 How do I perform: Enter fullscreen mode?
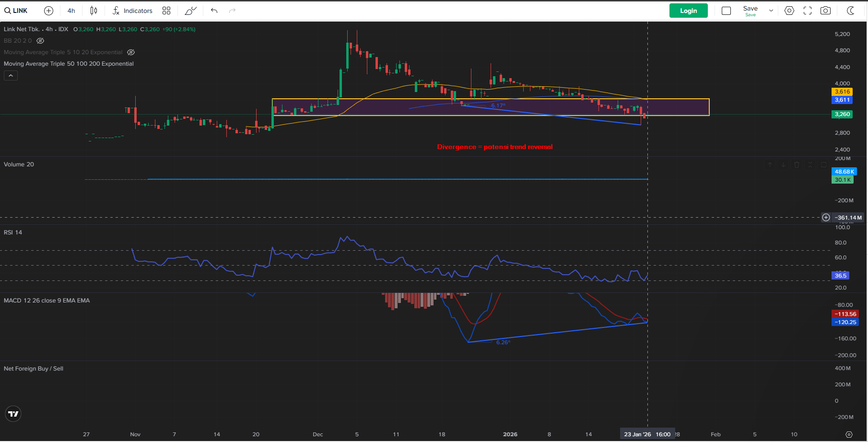pos(808,11)
